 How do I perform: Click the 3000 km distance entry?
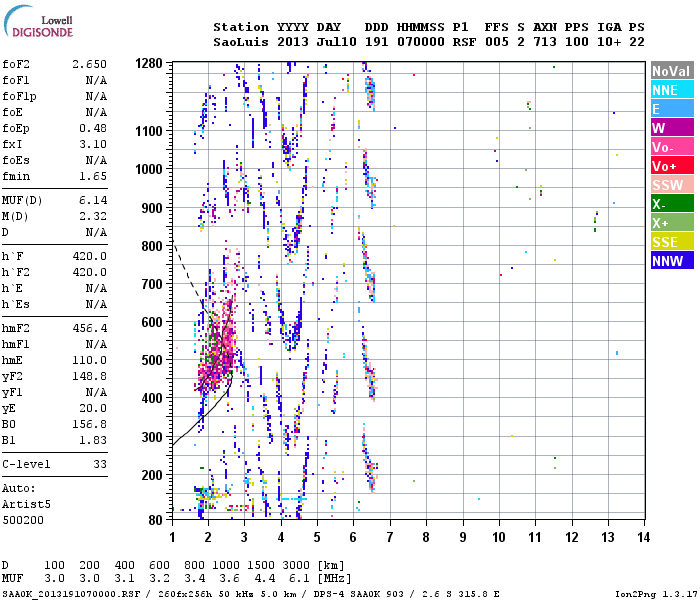pos(296,565)
